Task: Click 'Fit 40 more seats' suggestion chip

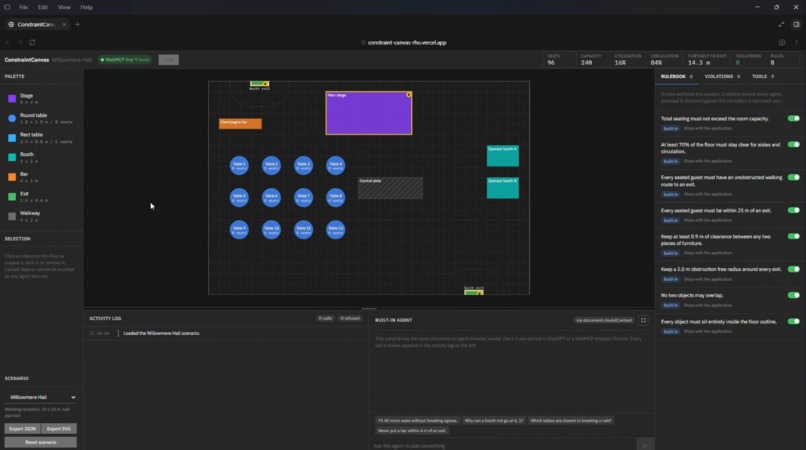Action: coord(417,421)
